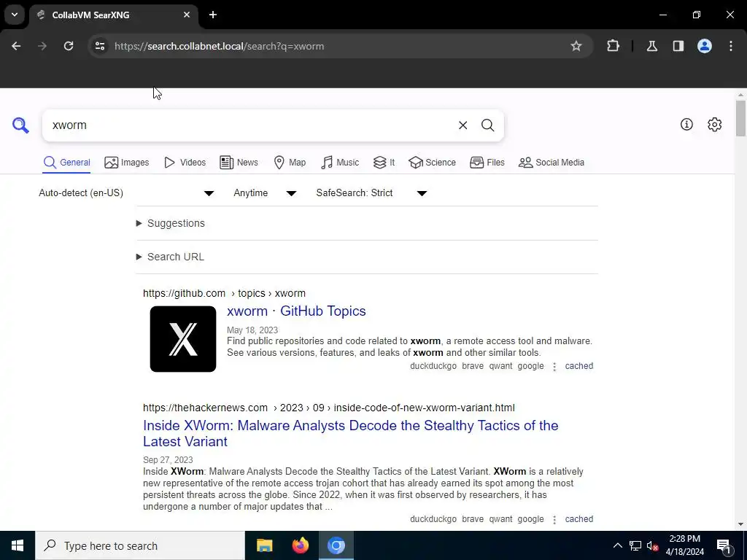747x560 pixels.
Task: Select the General category tab
Action: (66, 163)
